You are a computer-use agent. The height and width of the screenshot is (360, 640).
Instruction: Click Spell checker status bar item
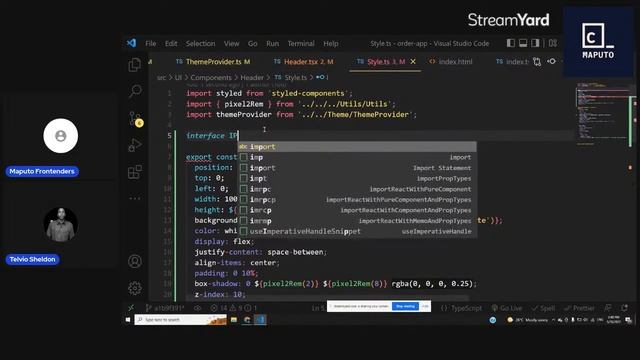pyautogui.click(x=543, y=308)
